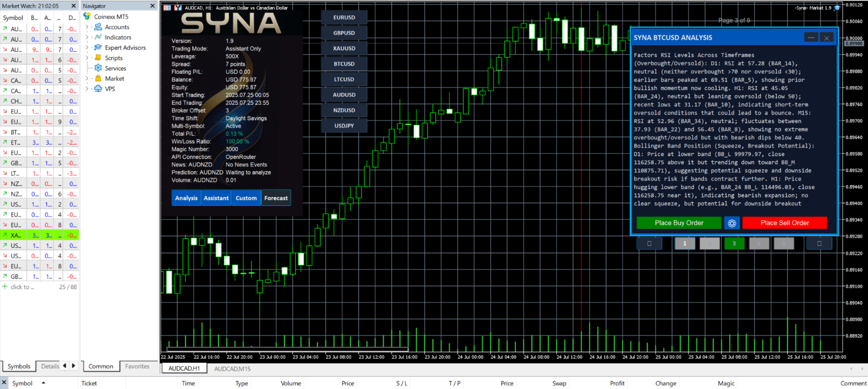
Task: Open the gear settings in SYNA analysis panel
Action: pos(731,223)
